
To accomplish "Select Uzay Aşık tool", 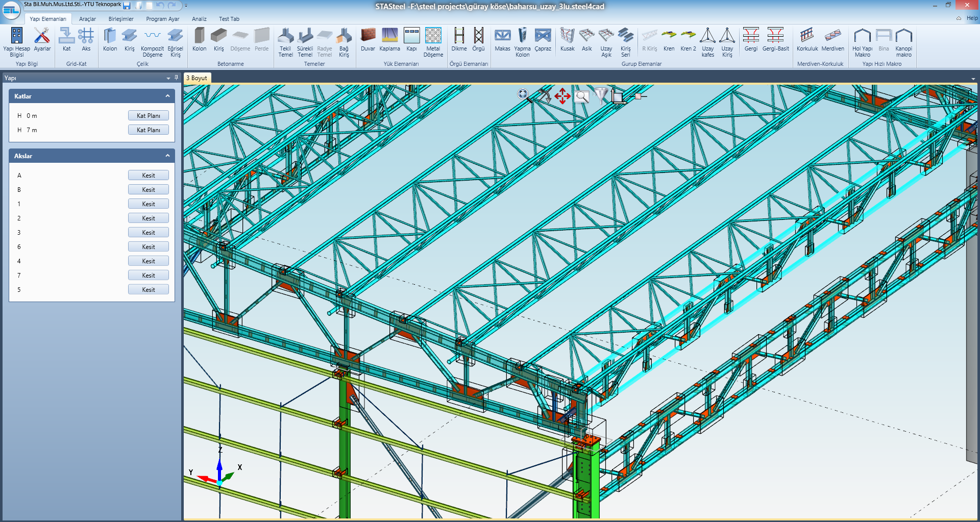I will 606,42.
